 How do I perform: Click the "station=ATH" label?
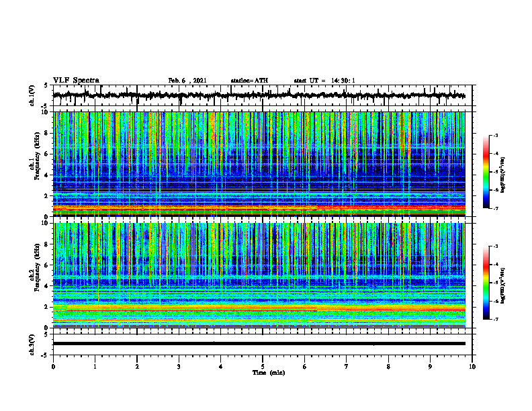click(249, 81)
